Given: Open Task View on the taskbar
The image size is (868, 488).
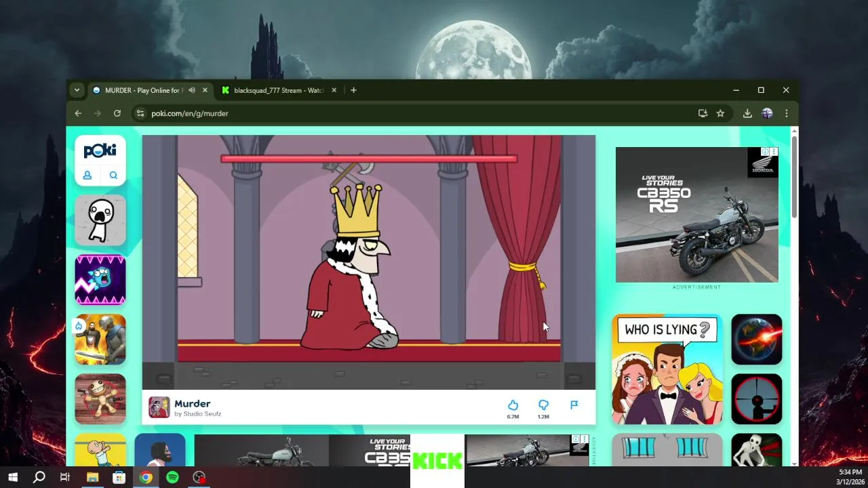Looking at the screenshot, I should [x=65, y=477].
